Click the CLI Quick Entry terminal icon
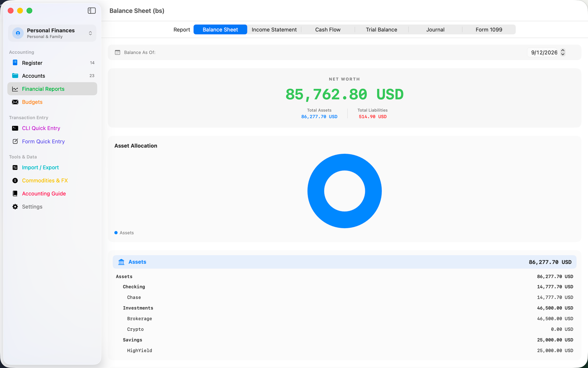Viewport: 588px width, 368px height. (x=15, y=128)
